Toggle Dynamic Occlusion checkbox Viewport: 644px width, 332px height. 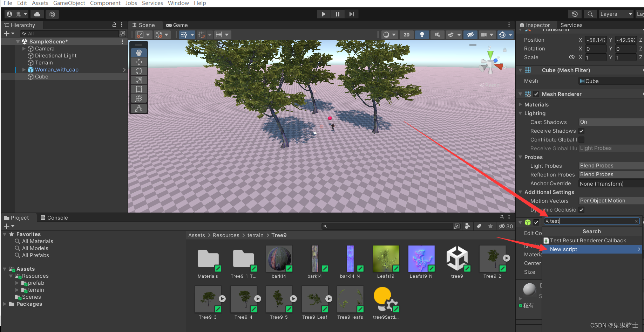click(x=582, y=210)
